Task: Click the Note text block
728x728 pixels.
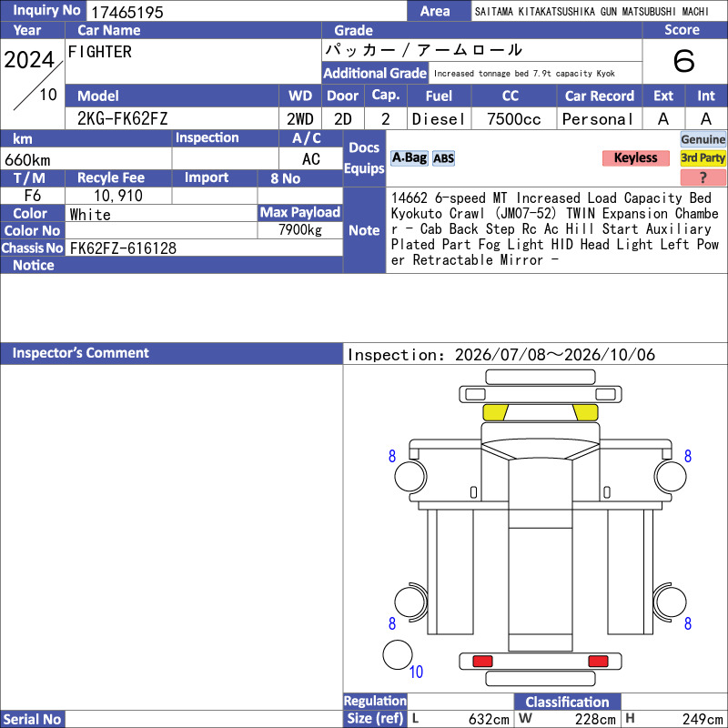Action: [x=555, y=229]
